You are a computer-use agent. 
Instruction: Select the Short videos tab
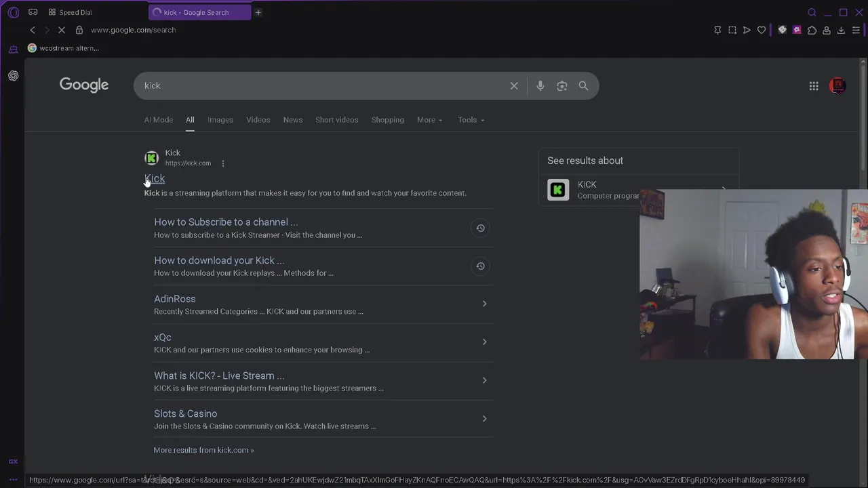(336, 120)
